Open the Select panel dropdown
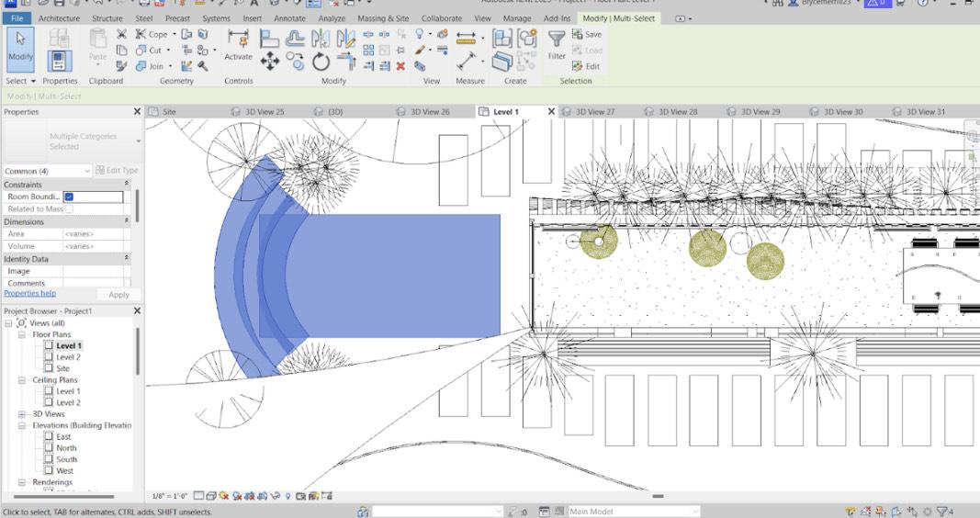Viewport: 980px width, 518px height. pyautogui.click(x=20, y=81)
